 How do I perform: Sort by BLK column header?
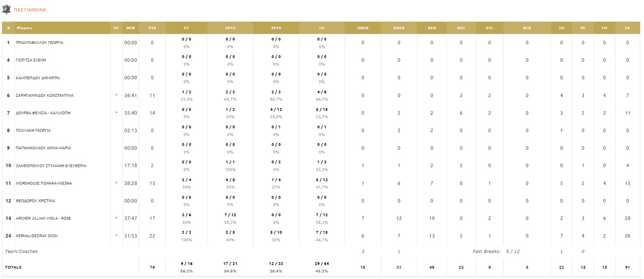tap(527, 28)
